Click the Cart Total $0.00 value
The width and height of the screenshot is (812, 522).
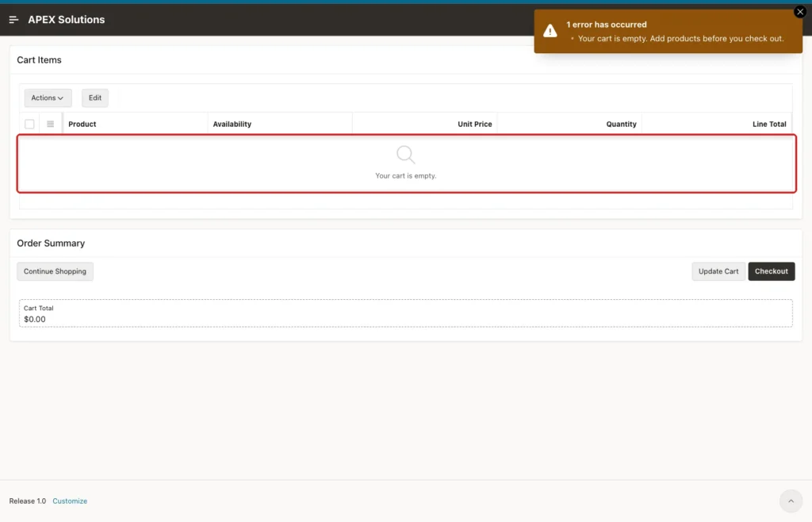35,320
